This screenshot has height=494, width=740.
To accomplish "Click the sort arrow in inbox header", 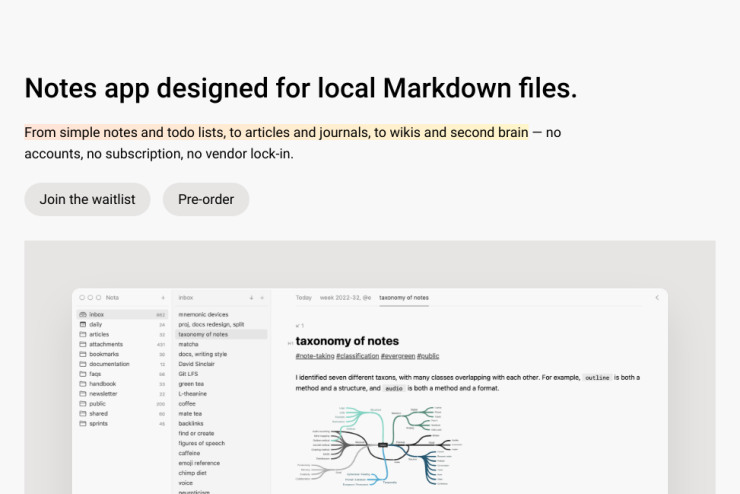I will [251, 298].
